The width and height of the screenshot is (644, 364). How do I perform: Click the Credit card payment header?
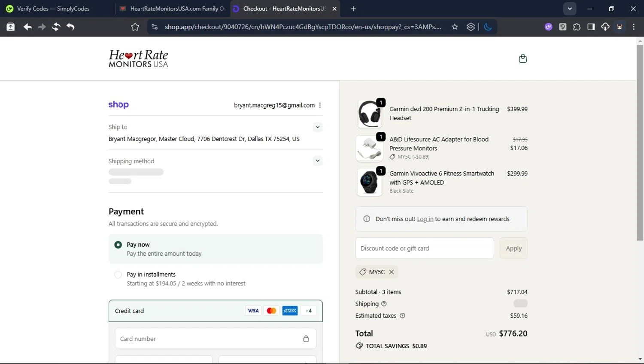(216, 311)
